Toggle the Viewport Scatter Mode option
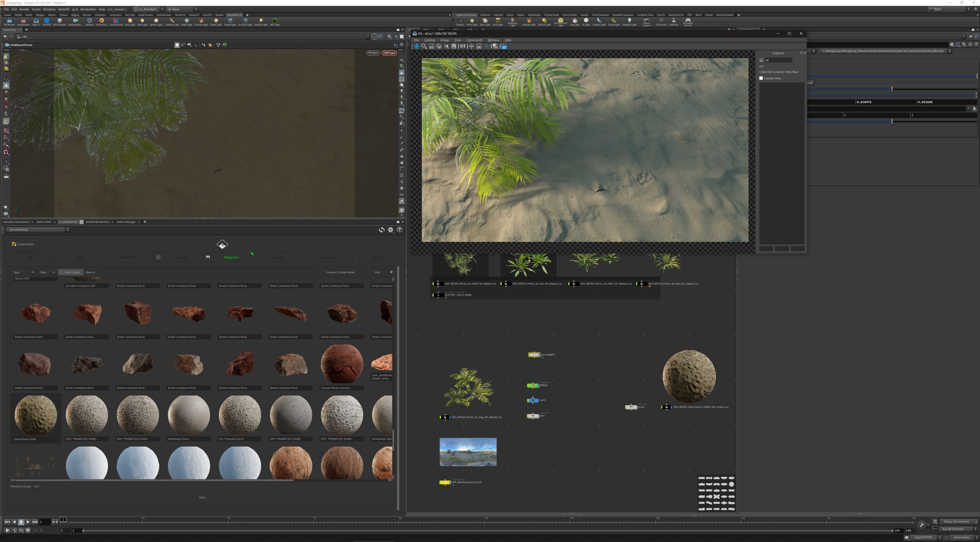Screen dimensions: 980x542 coord(340,272)
